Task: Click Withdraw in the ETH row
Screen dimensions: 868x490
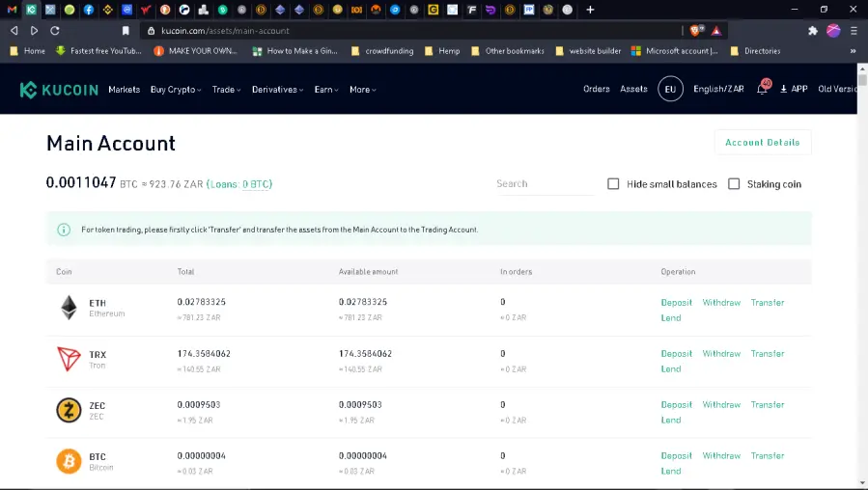Action: click(721, 303)
